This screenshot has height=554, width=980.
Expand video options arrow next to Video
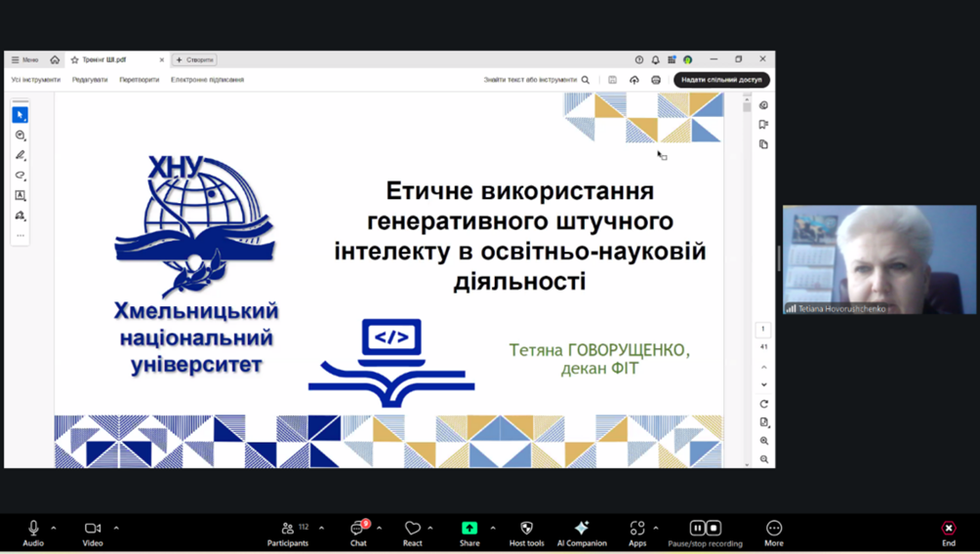116,528
